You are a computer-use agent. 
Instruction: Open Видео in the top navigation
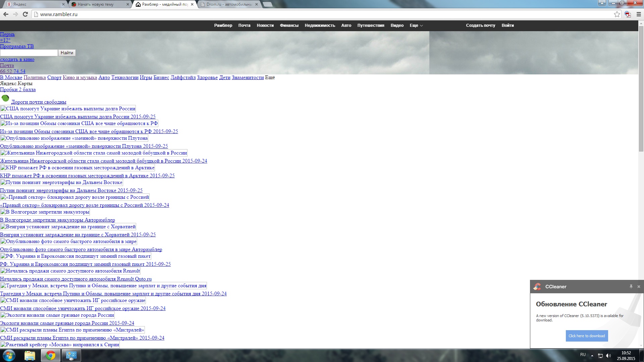pyautogui.click(x=397, y=25)
